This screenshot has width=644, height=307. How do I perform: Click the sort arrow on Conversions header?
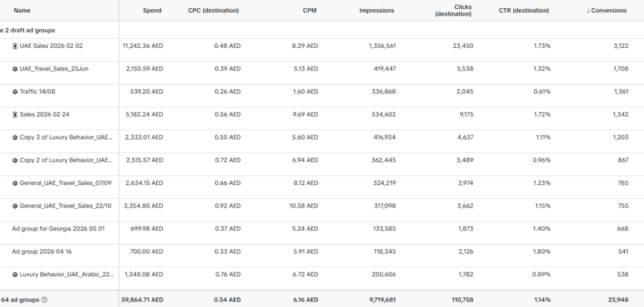click(x=588, y=11)
